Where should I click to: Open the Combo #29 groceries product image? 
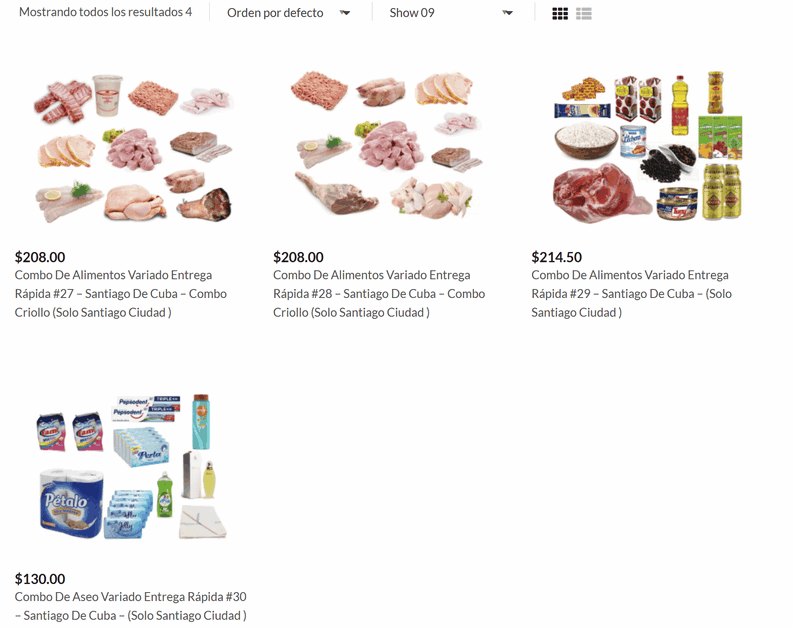[648, 147]
